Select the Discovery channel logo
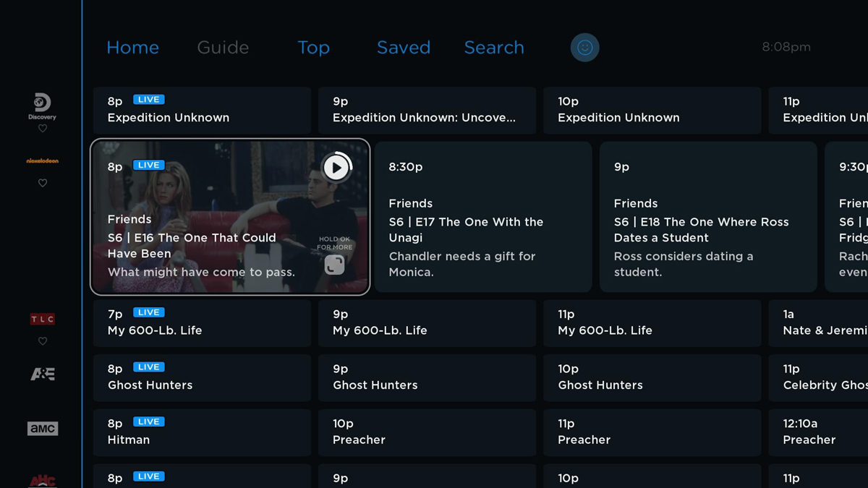This screenshot has width=868, height=488. (42, 103)
